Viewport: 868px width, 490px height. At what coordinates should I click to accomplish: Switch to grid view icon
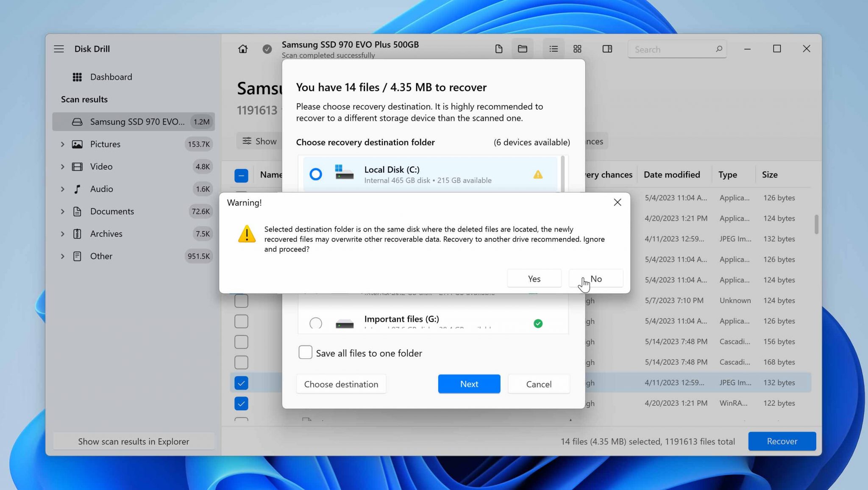pos(577,49)
